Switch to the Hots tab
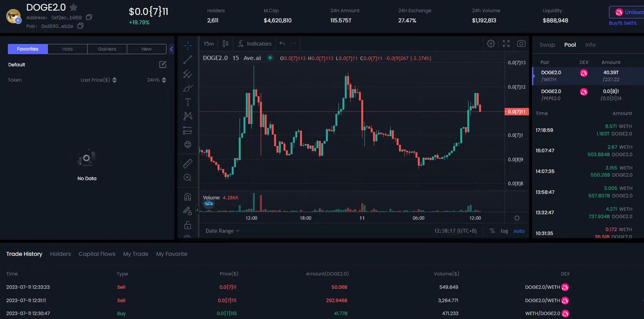 pos(68,49)
